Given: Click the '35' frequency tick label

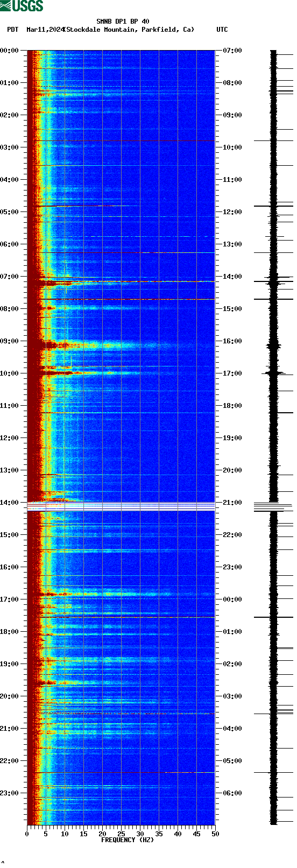Looking at the screenshot, I should click(159, 834).
